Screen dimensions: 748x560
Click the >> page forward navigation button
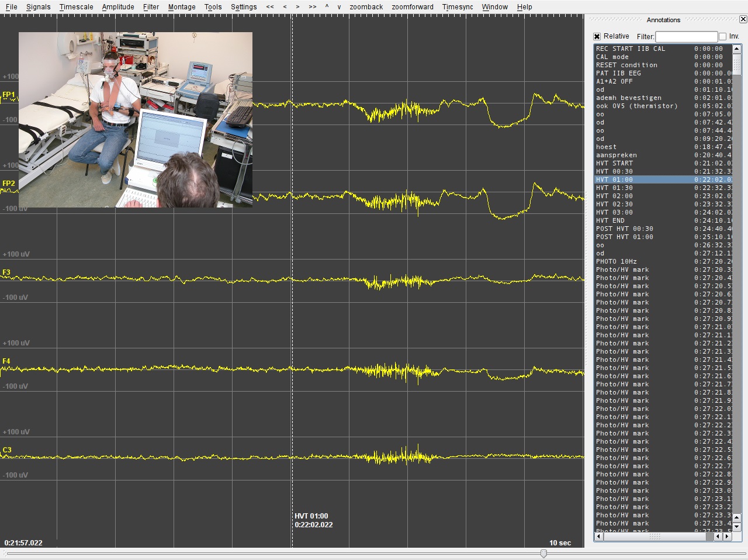point(313,7)
